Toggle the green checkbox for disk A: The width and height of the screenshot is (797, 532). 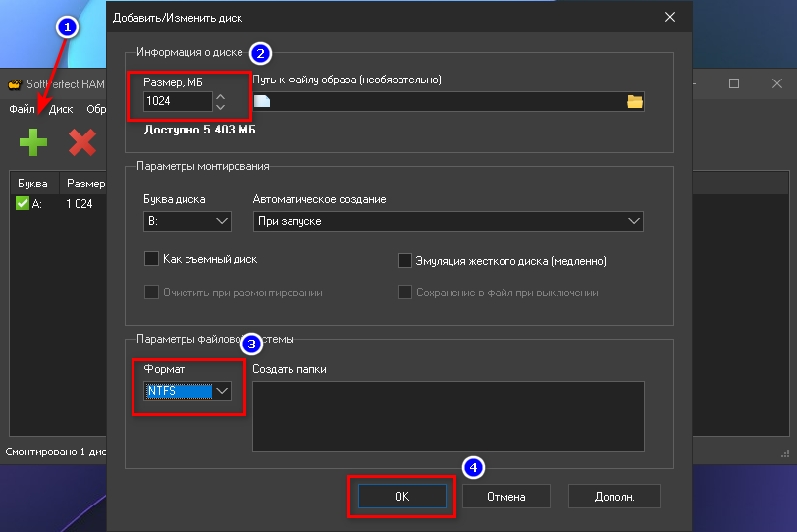point(23,203)
